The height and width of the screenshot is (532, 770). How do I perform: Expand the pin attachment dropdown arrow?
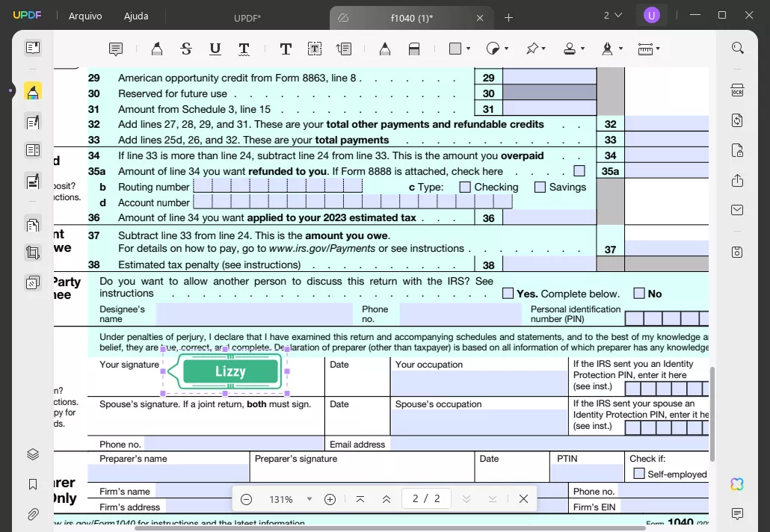point(543,49)
